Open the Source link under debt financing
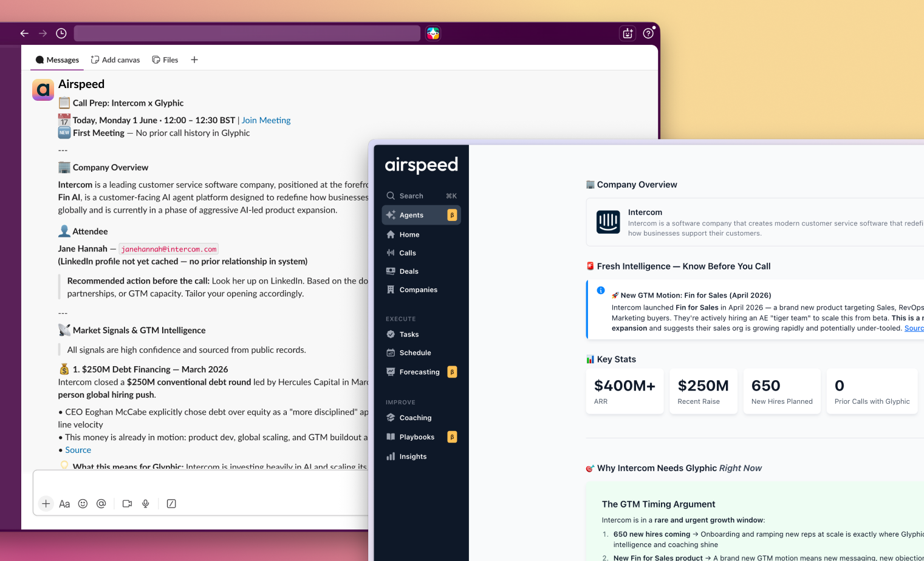The width and height of the screenshot is (924, 561). 78,450
